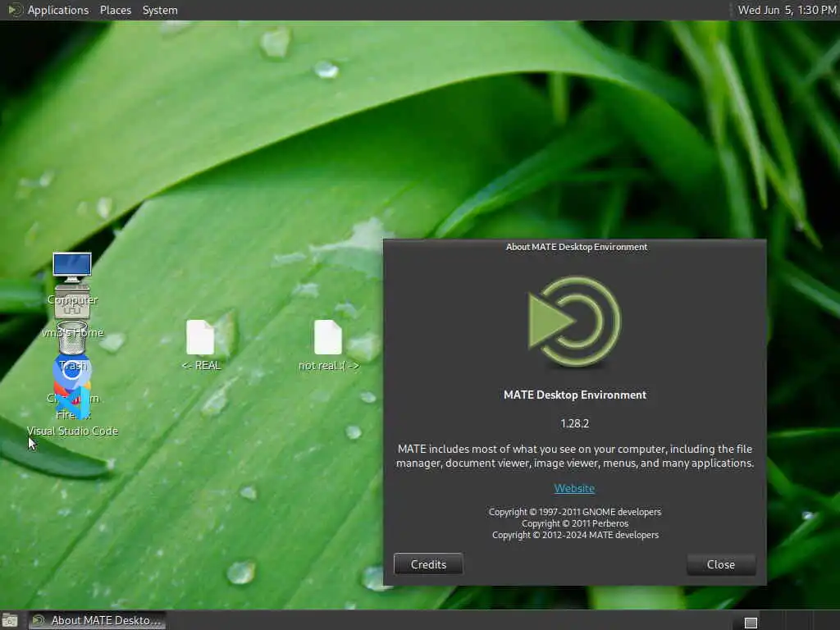Click the show desktop icon in bottom panel
Screen dimensions: 840x630
click(x=10, y=621)
